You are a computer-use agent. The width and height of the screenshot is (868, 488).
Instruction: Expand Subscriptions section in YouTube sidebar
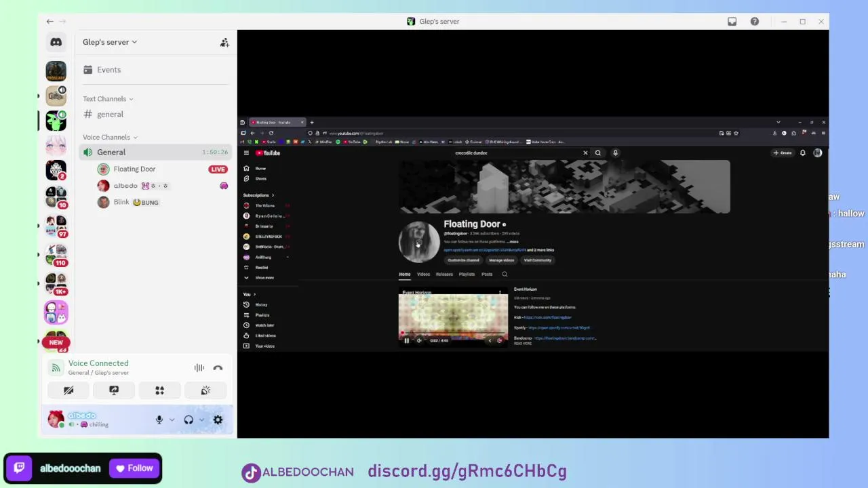[258, 195]
